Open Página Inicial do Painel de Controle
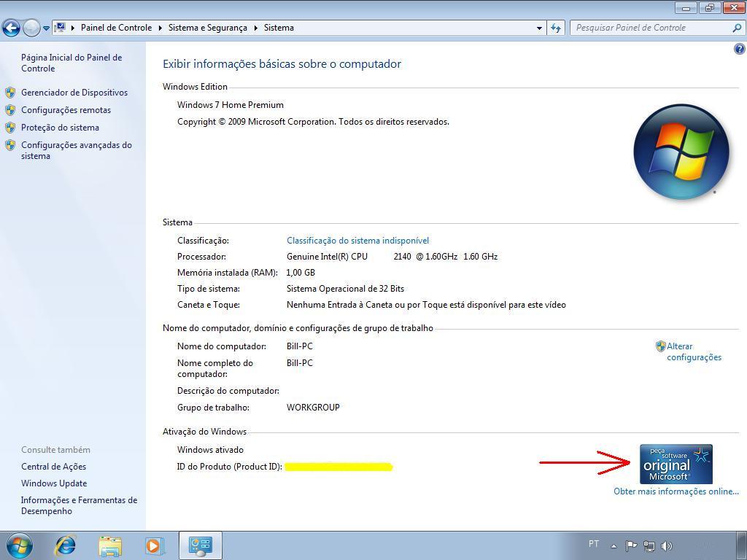 [x=71, y=63]
